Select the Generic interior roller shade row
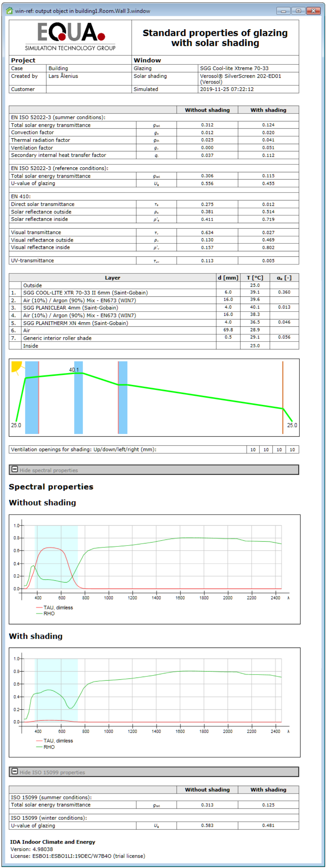This screenshot has height=868, width=326. [57, 338]
